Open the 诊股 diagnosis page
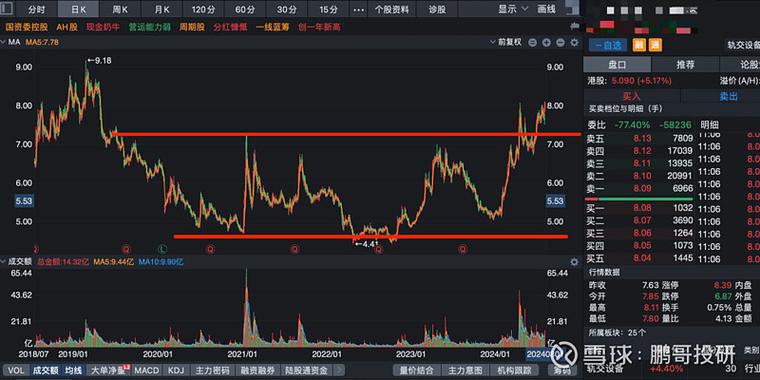Screen dimensions: 760x380 click(x=437, y=9)
